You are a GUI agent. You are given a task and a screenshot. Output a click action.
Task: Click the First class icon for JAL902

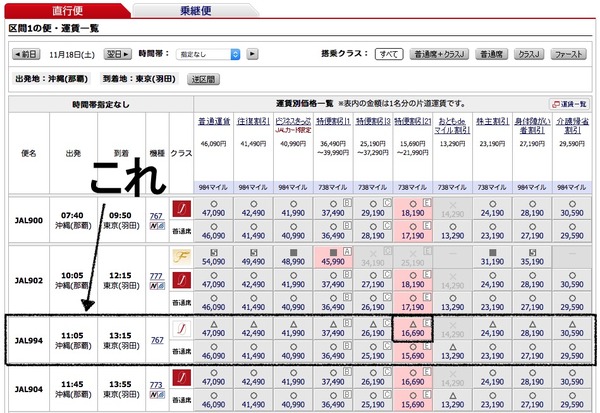pos(182,257)
